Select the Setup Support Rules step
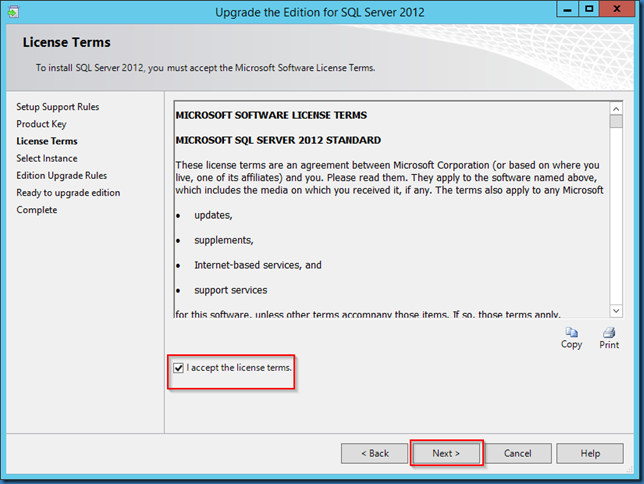The image size is (644, 484). pyautogui.click(x=58, y=107)
